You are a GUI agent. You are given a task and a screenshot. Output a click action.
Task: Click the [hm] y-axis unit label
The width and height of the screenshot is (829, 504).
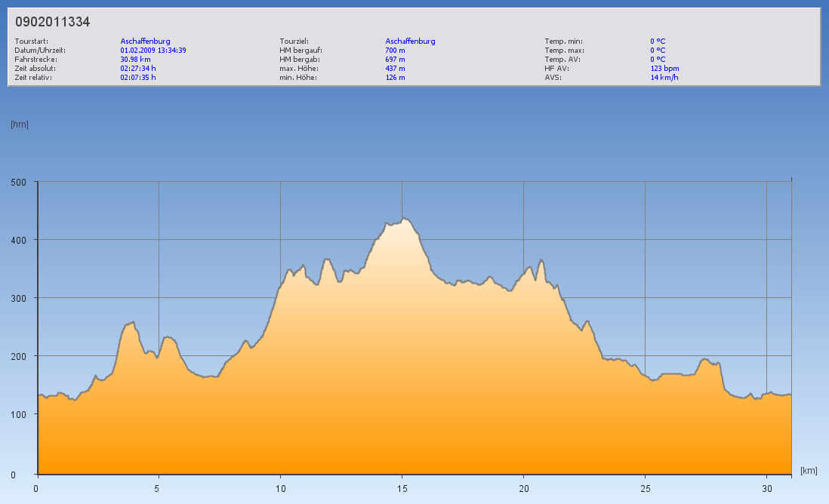click(x=20, y=124)
